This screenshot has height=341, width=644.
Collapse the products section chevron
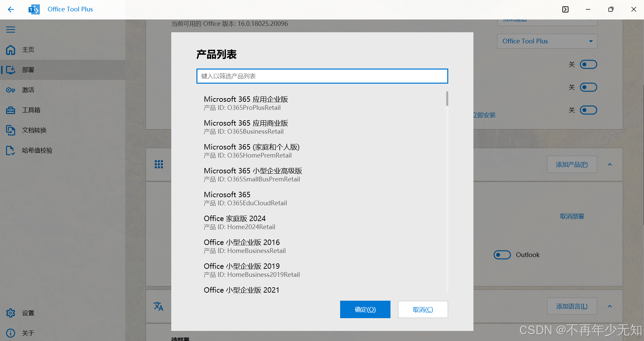[610, 165]
